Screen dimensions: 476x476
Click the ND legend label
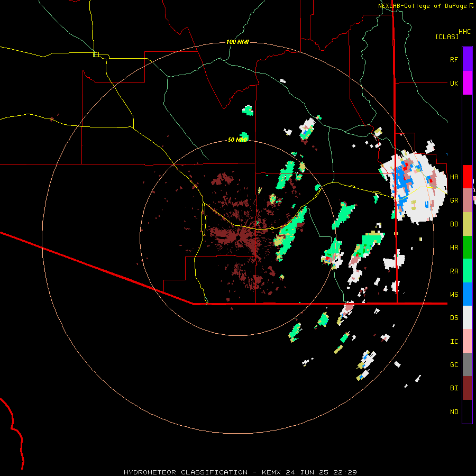(454, 412)
